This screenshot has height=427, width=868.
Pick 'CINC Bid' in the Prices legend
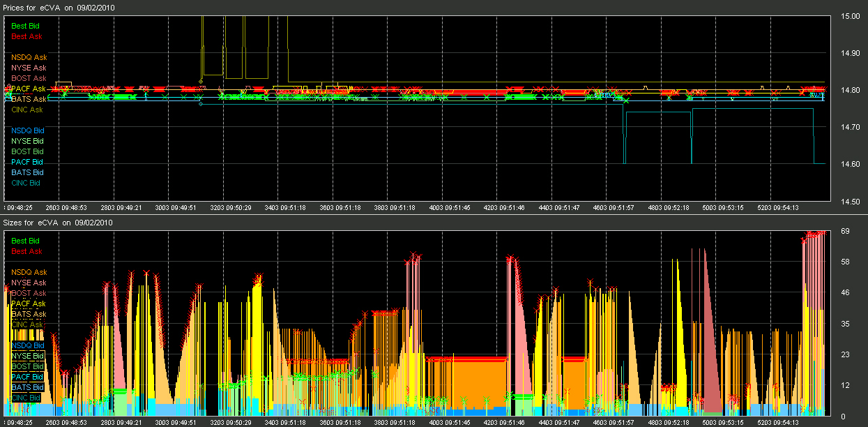coord(26,183)
